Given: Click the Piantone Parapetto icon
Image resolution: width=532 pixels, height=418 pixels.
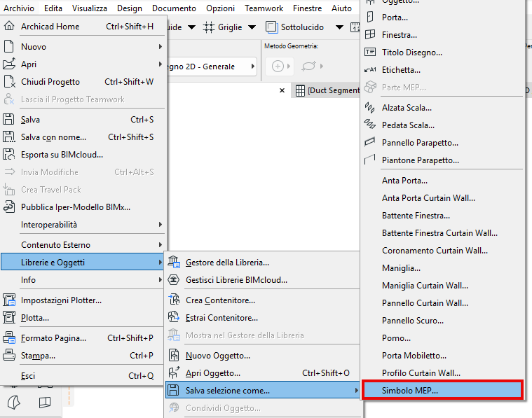Looking at the screenshot, I should click(369, 160).
